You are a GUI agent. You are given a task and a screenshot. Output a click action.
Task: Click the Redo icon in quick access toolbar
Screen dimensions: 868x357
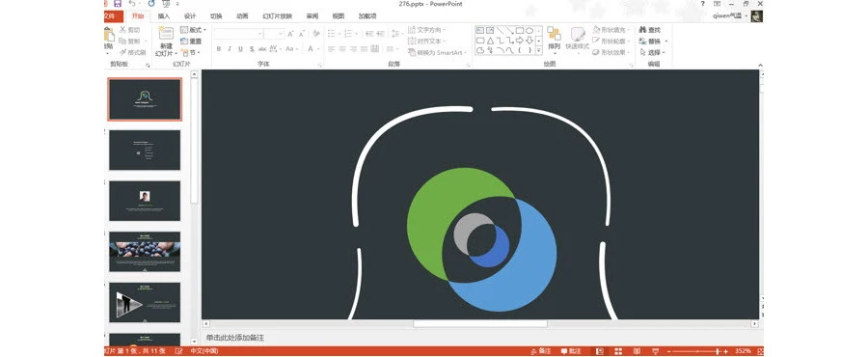(151, 4)
